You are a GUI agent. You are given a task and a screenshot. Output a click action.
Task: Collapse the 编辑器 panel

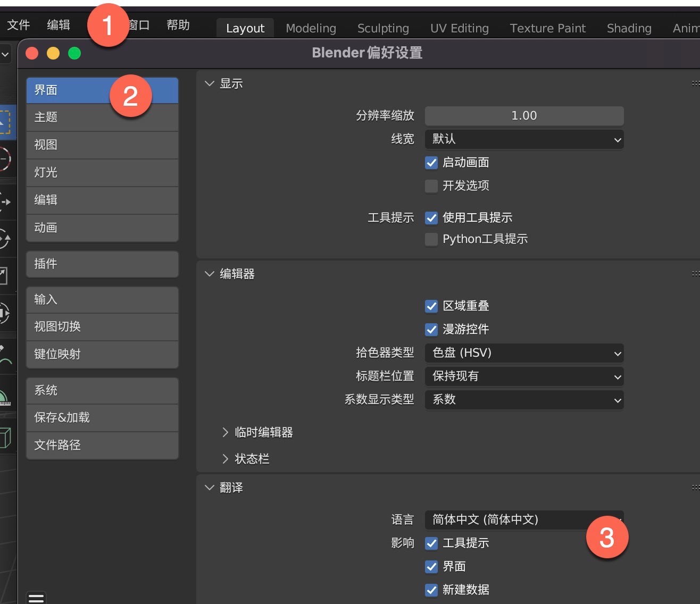click(x=210, y=274)
